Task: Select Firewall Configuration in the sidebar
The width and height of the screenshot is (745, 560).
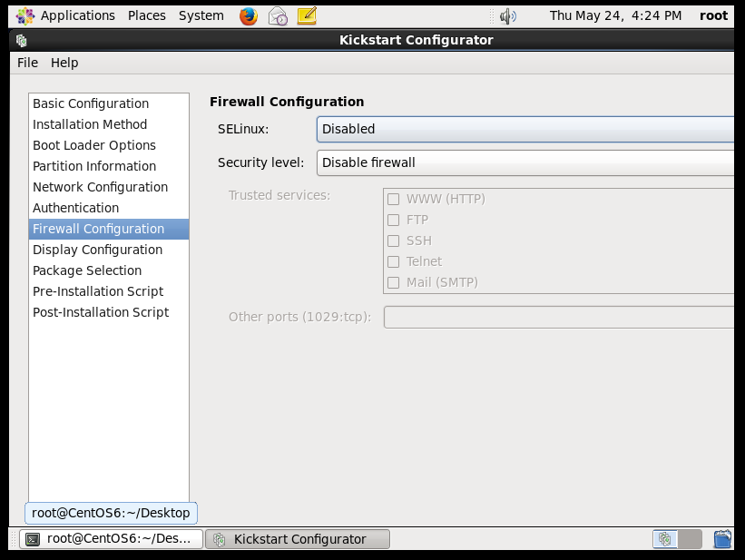Action: point(109,229)
